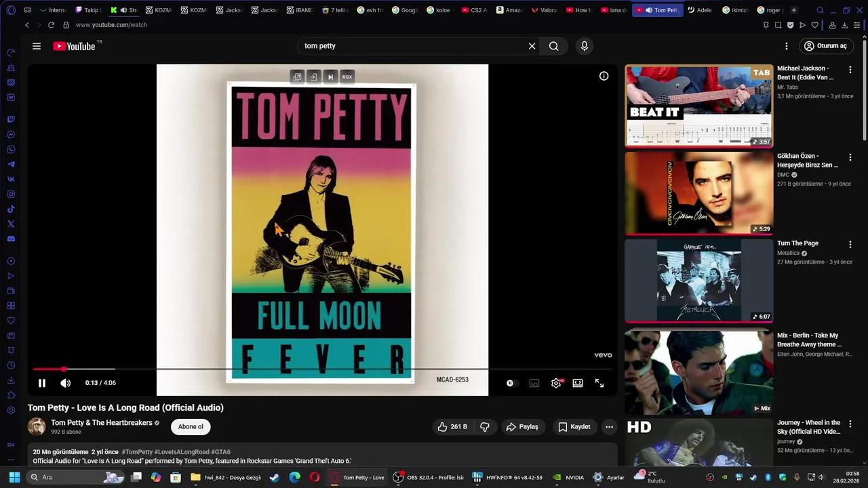Screen dimensions: 868x488
Task: Open Messenger in the Opera sidebar
Action: coord(11,135)
